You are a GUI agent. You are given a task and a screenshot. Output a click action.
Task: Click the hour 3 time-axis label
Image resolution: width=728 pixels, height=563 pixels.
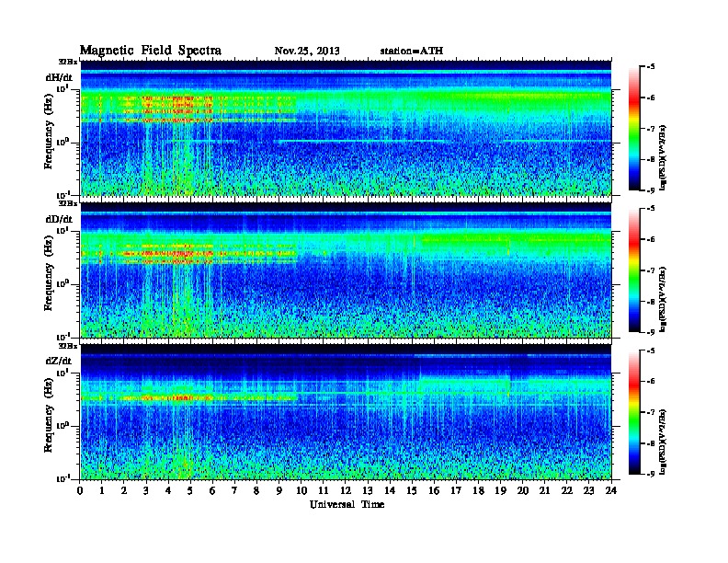(146, 491)
